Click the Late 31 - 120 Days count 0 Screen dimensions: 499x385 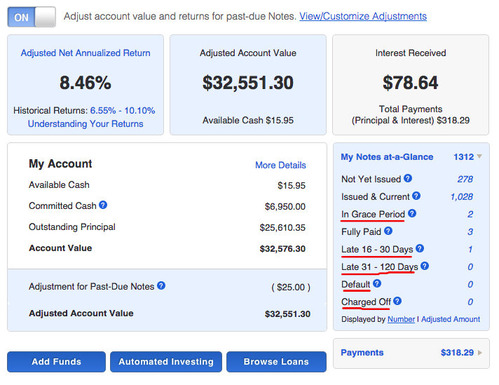(x=470, y=267)
